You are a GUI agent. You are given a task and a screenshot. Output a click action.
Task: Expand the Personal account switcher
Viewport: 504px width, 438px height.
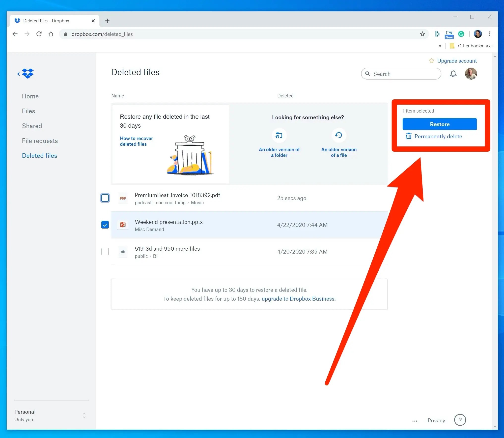pyautogui.click(x=84, y=415)
